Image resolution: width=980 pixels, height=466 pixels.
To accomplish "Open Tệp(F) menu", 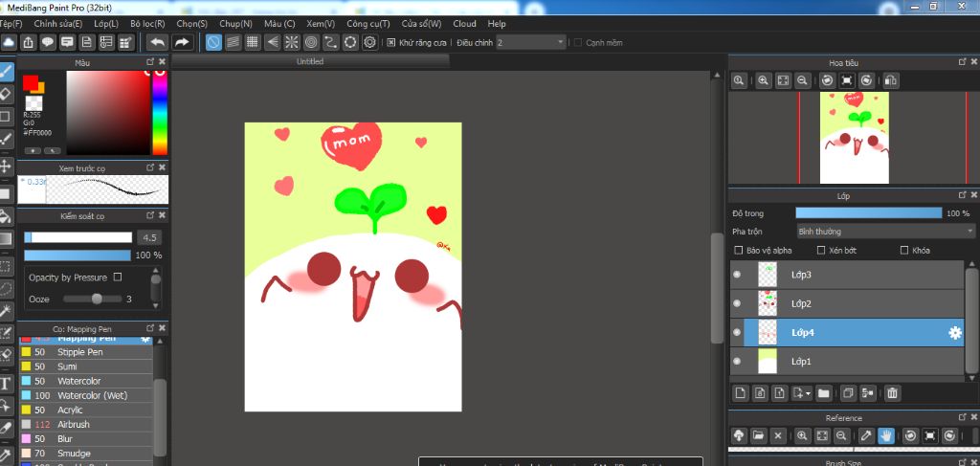I will click(11, 24).
